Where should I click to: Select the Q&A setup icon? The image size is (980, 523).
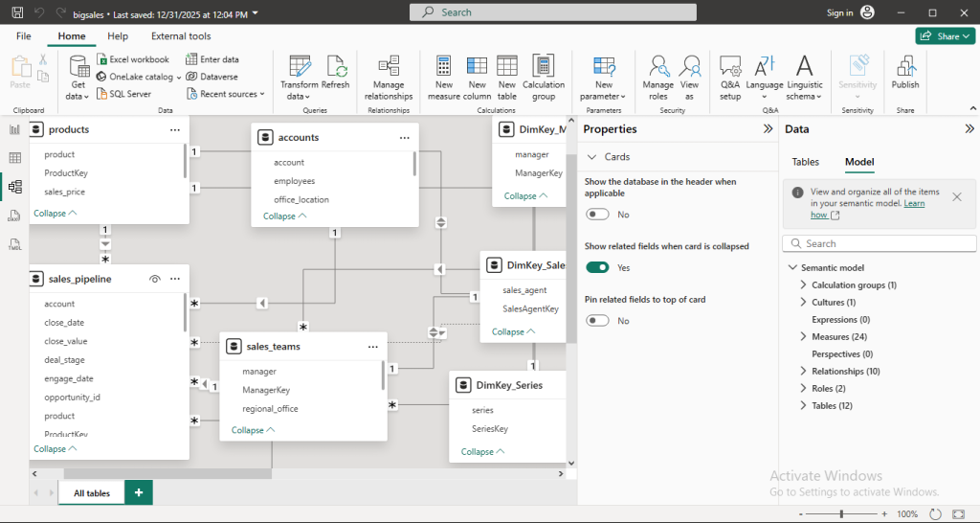(x=730, y=67)
